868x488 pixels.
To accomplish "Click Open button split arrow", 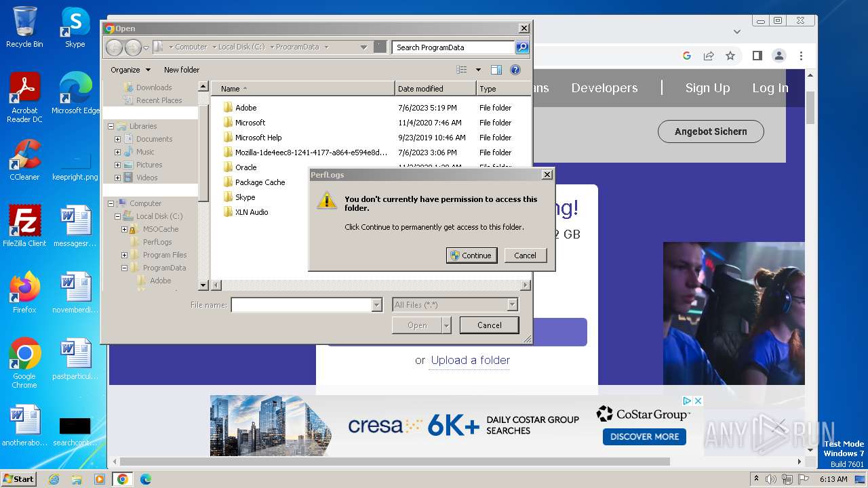I will [x=446, y=325].
